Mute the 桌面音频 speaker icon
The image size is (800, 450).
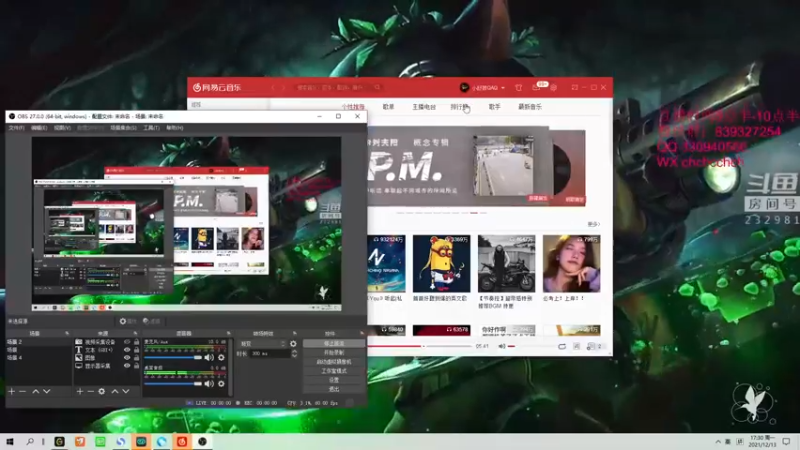209,383
